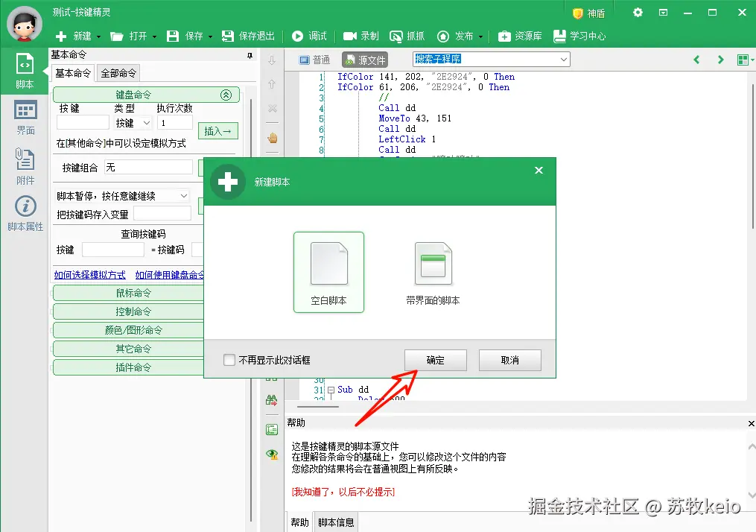Navigate back with the green left arrow
Viewport: 756px width, 532px height.
pyautogui.click(x=696, y=60)
